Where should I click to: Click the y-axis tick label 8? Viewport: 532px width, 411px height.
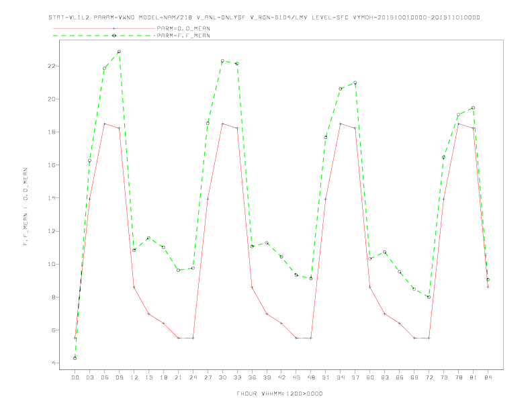pyautogui.click(x=54, y=297)
